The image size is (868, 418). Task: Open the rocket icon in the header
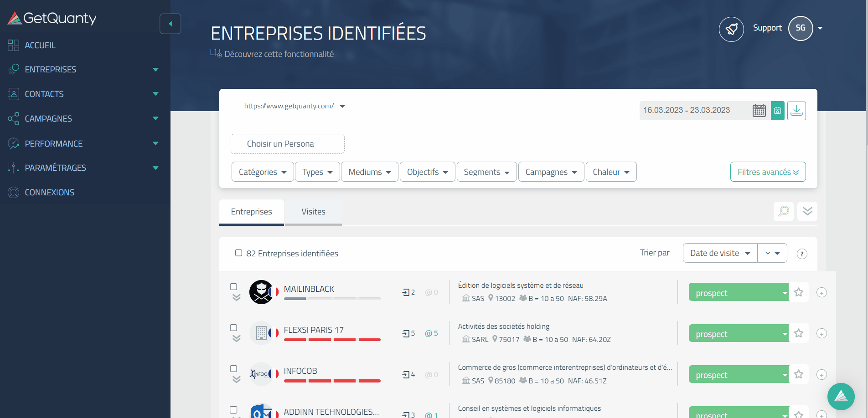coord(731,29)
